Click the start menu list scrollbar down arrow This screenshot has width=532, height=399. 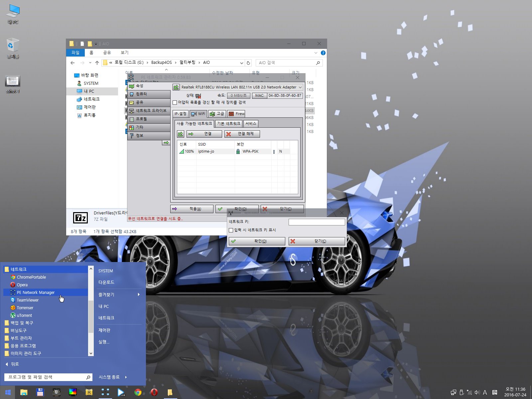[91, 353]
